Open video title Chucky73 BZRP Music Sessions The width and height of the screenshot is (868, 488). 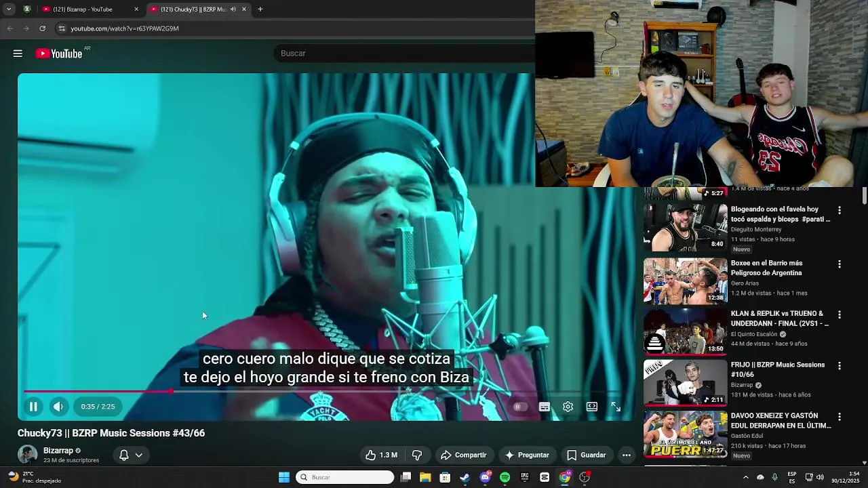click(x=111, y=433)
